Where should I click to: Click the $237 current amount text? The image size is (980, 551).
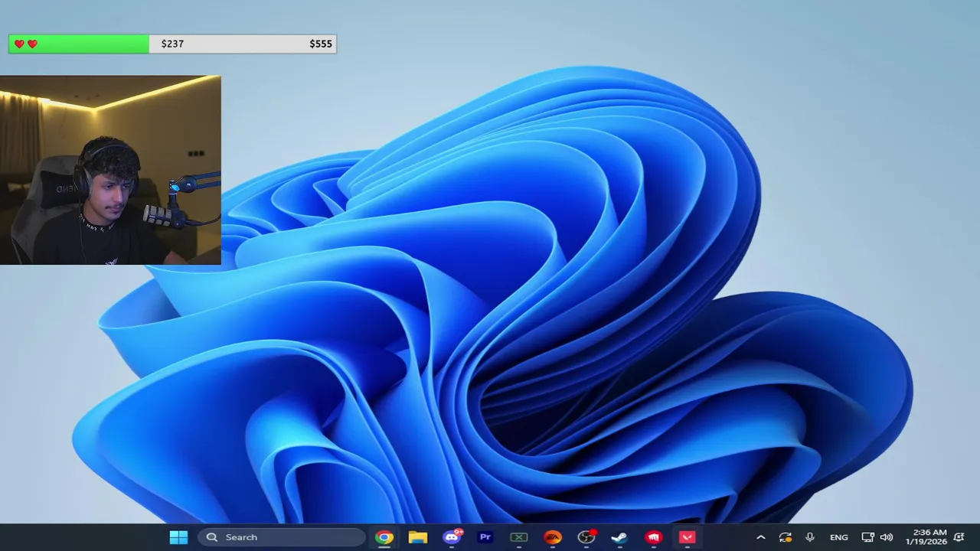click(x=172, y=44)
